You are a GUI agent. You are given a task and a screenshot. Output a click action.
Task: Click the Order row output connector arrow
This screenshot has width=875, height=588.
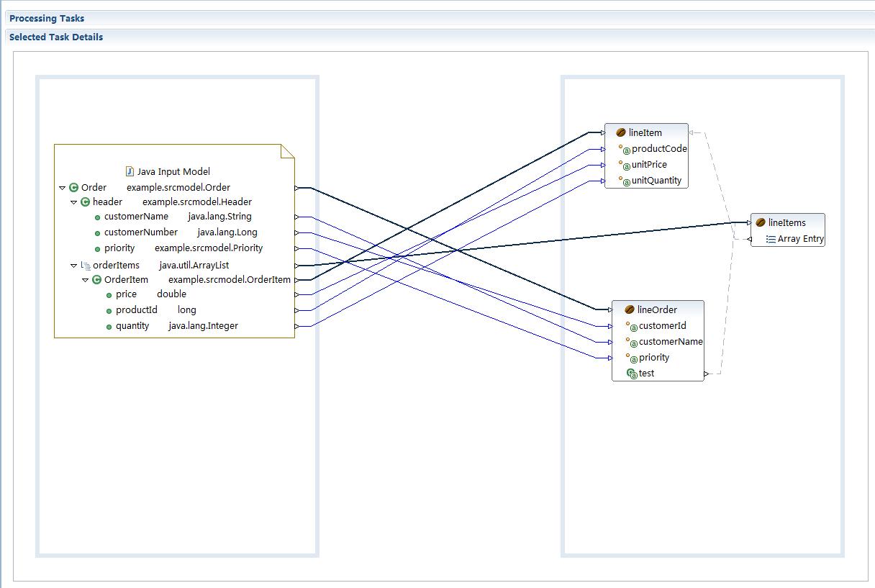tap(297, 188)
